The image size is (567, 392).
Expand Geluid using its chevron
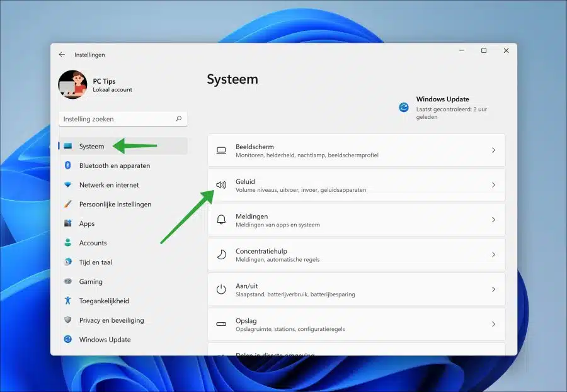pyautogui.click(x=493, y=185)
